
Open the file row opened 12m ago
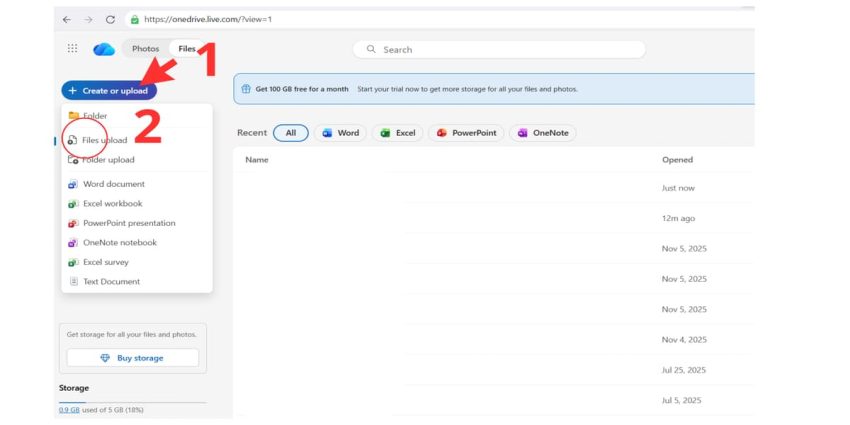[x=494, y=218]
